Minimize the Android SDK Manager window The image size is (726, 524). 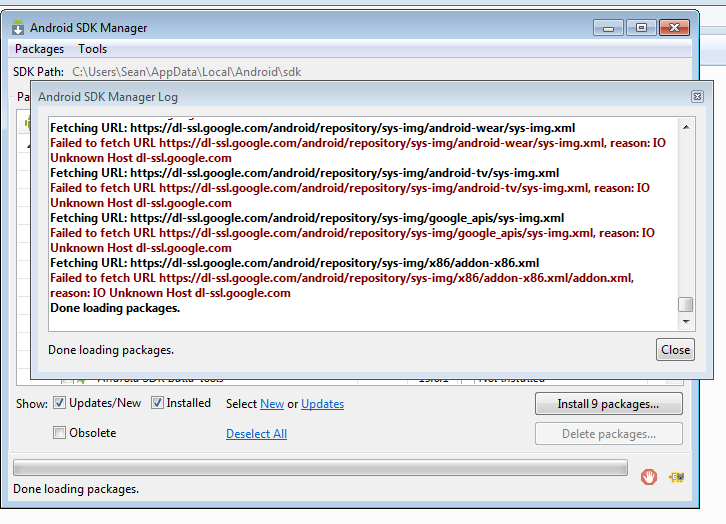[x=608, y=28]
